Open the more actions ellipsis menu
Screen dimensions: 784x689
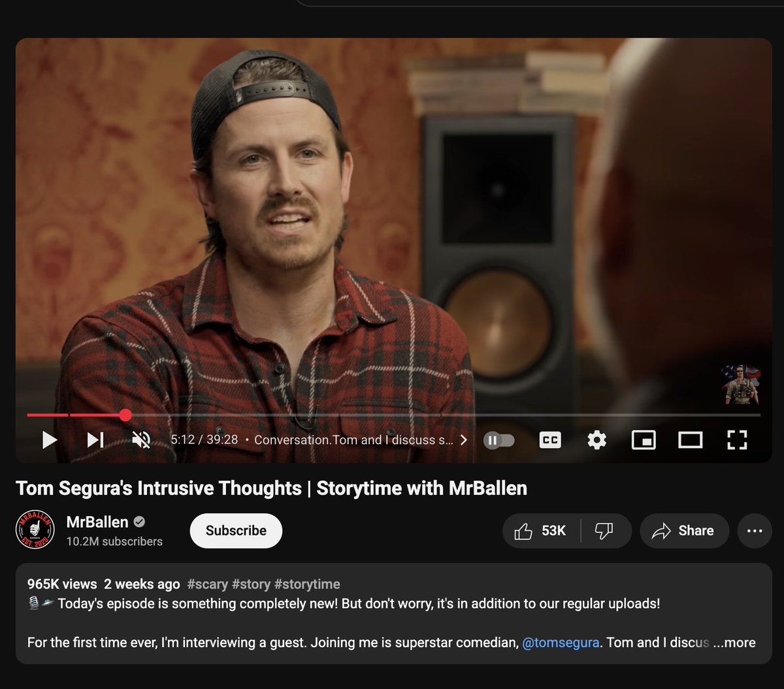755,531
